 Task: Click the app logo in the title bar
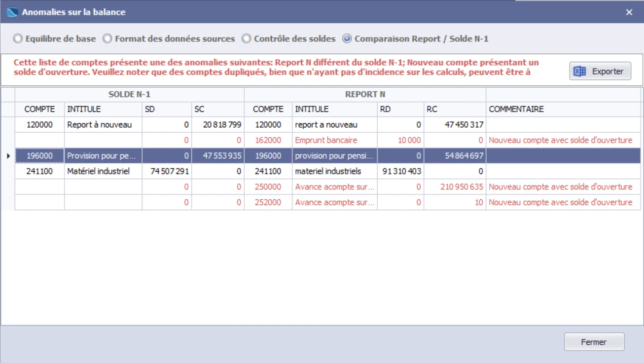tap(12, 12)
